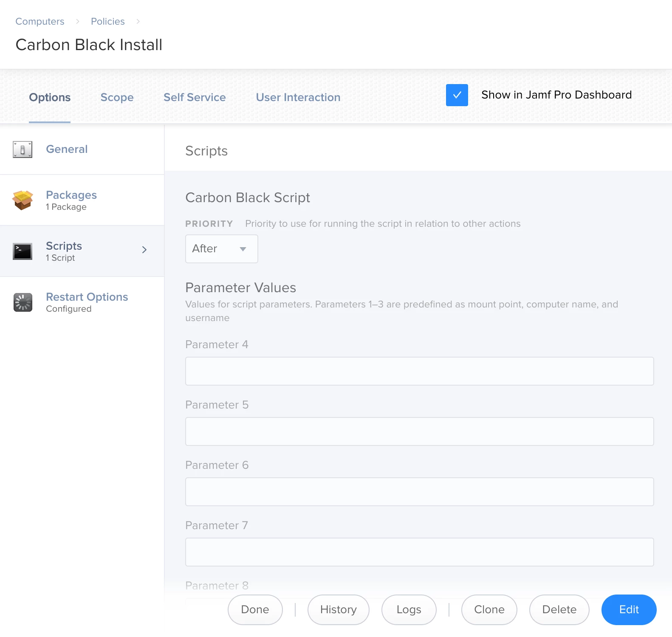Click the Packages box icon
This screenshot has width=672, height=637.
[23, 200]
